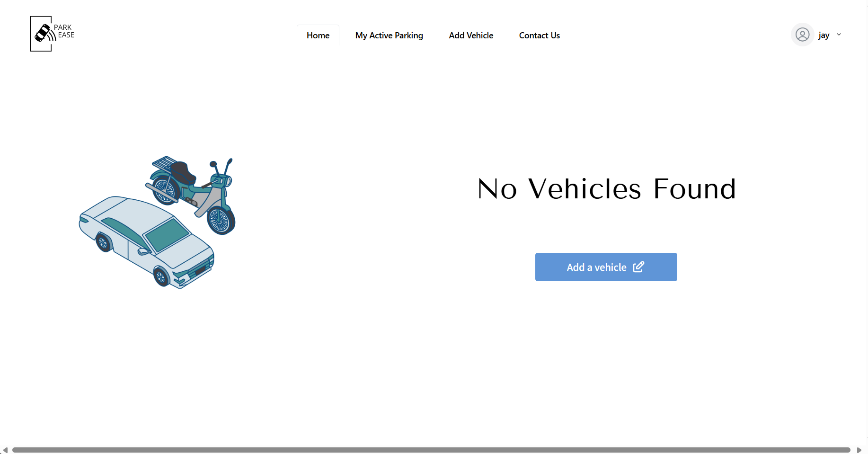The height and width of the screenshot is (454, 868).
Task: Click the horizontal scrollbar thumb
Action: tap(431, 450)
